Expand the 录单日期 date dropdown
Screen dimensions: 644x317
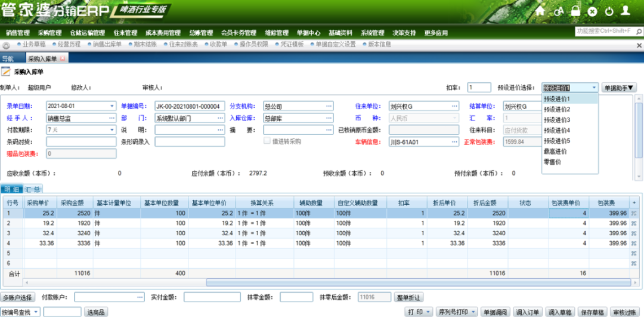(x=113, y=106)
